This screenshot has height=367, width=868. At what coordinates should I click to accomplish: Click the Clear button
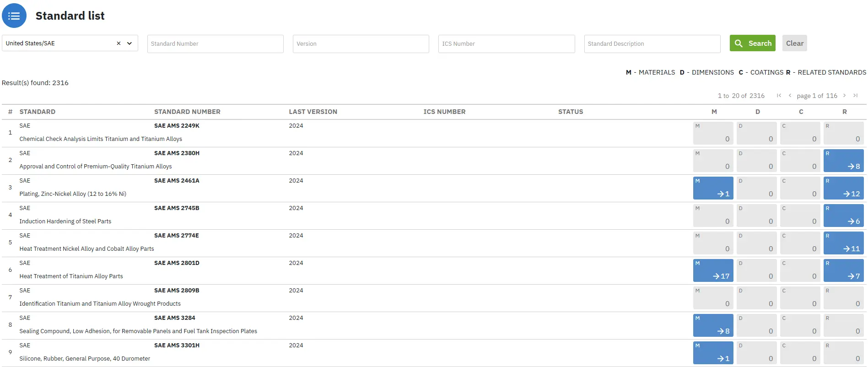(794, 43)
